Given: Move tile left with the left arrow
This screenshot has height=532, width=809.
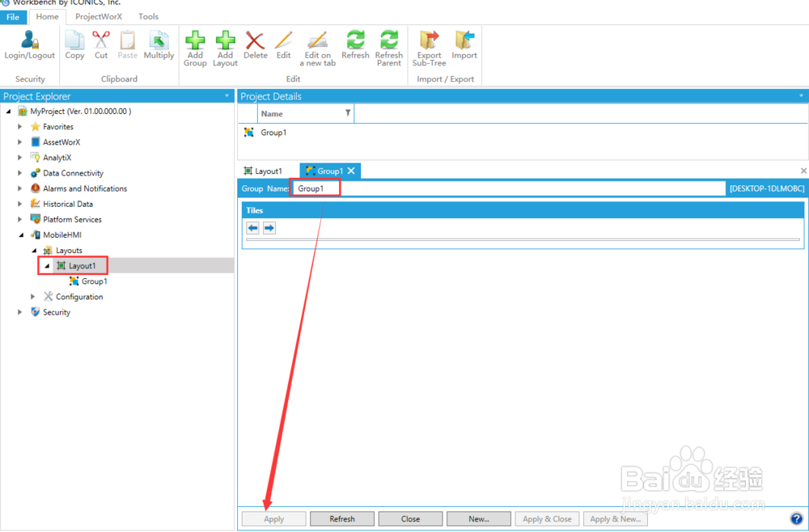Looking at the screenshot, I should point(252,228).
